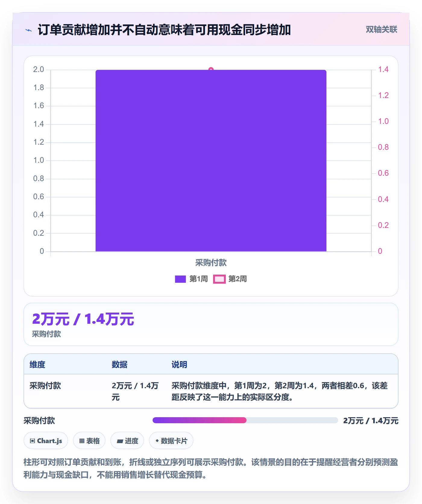Click the 采购付款 label left of progress bar
Image resolution: width=422 pixels, height=504 pixels.
(39, 421)
